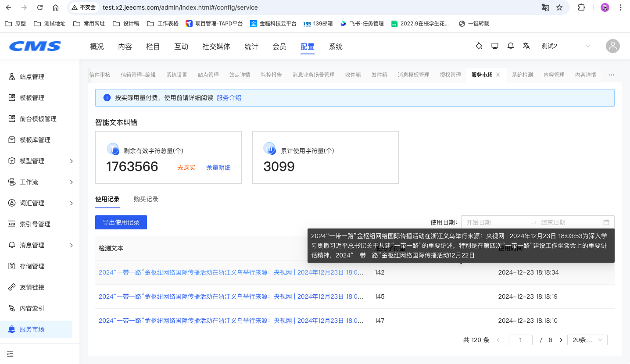The image size is (630, 364).
Task: Click the 去购买 link
Action: pos(186,168)
